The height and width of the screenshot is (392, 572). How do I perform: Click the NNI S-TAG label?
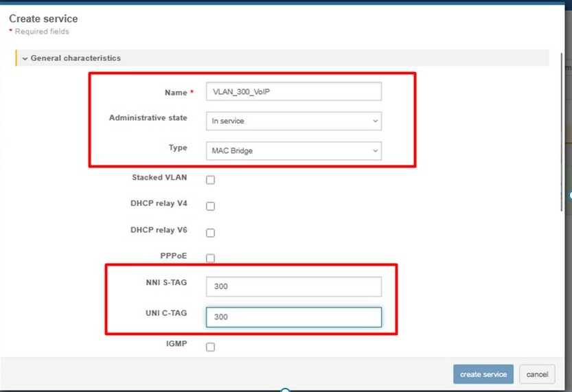coord(161,282)
